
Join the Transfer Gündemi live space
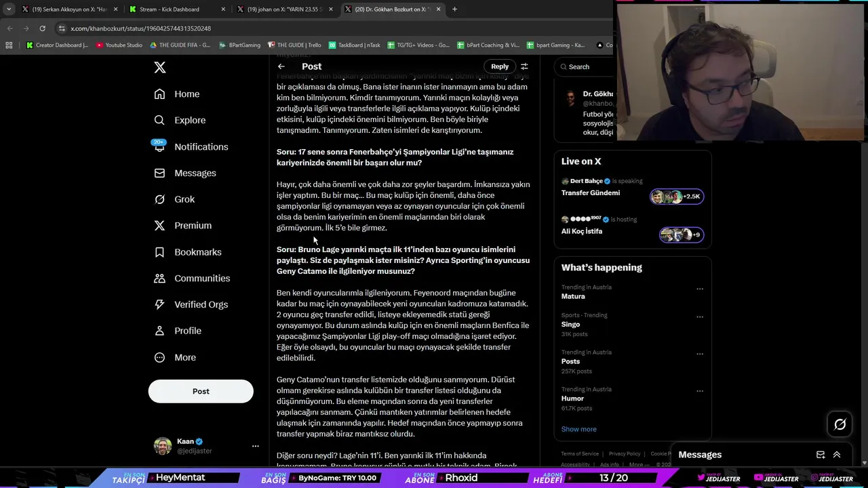coord(591,192)
